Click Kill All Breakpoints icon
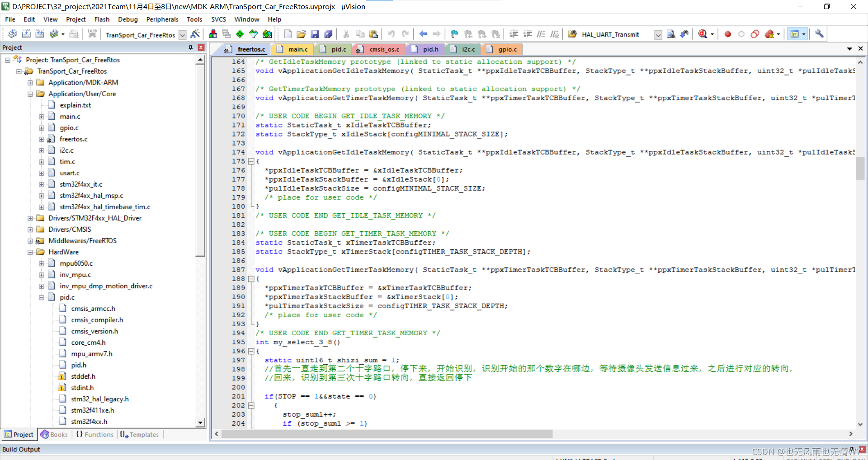 (x=769, y=34)
